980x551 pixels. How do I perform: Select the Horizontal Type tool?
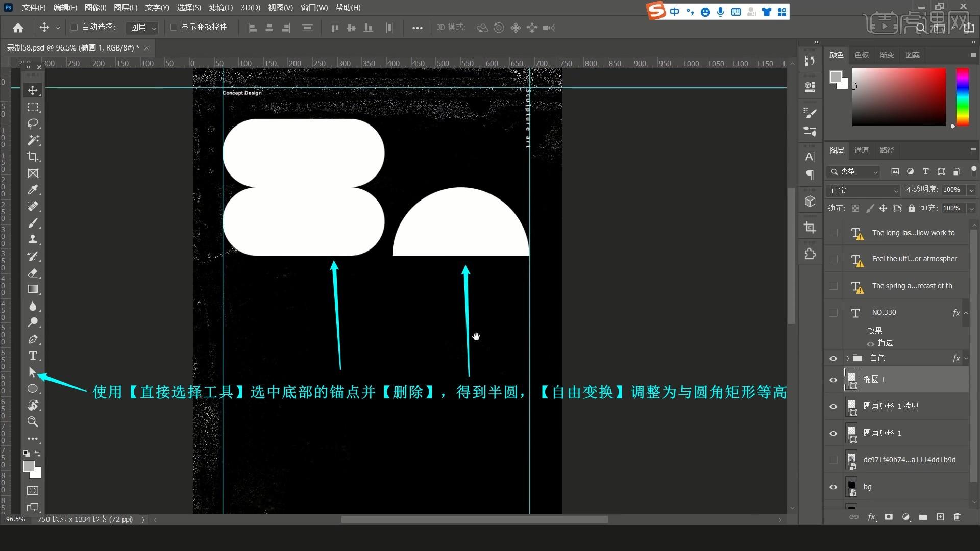(33, 356)
